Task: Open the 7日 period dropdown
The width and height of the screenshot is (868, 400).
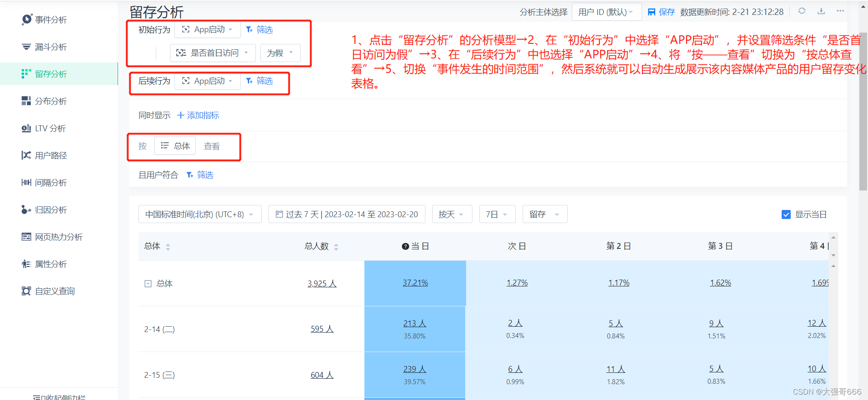Action: click(x=497, y=214)
